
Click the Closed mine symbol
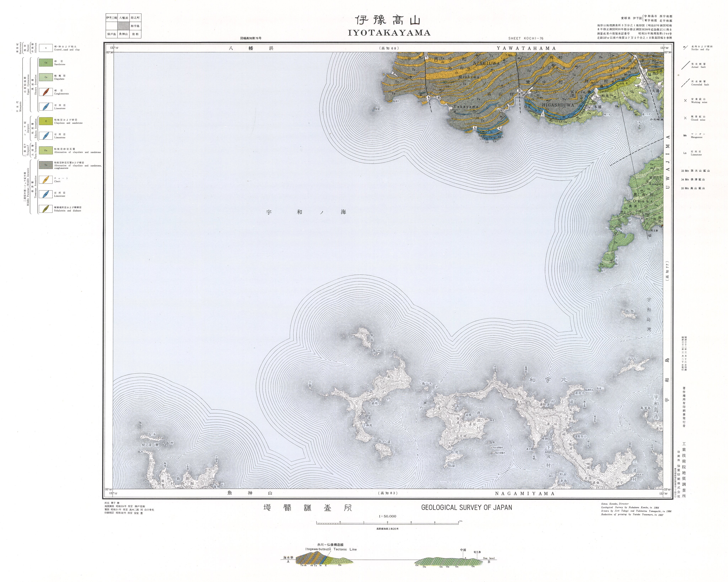[x=685, y=118]
